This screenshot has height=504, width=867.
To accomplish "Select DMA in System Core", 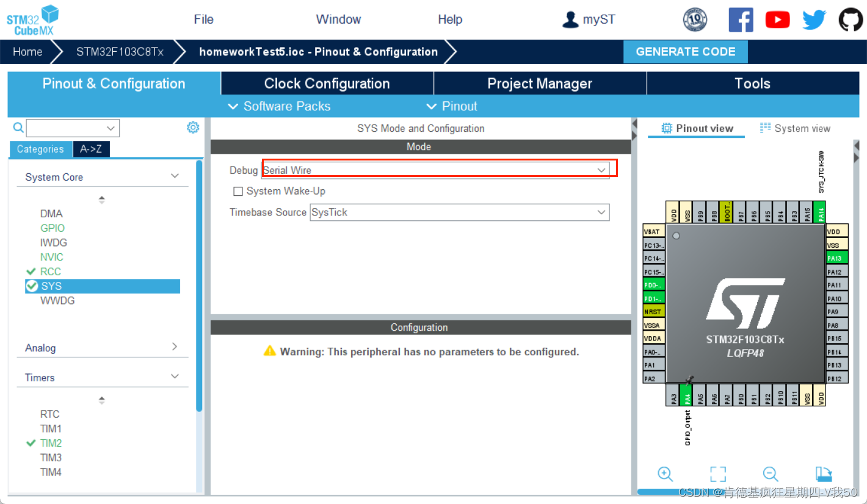I will click(x=51, y=214).
